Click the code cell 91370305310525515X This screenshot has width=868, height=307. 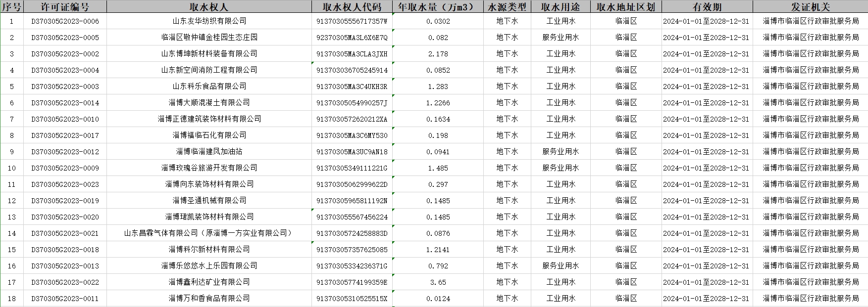(352, 299)
